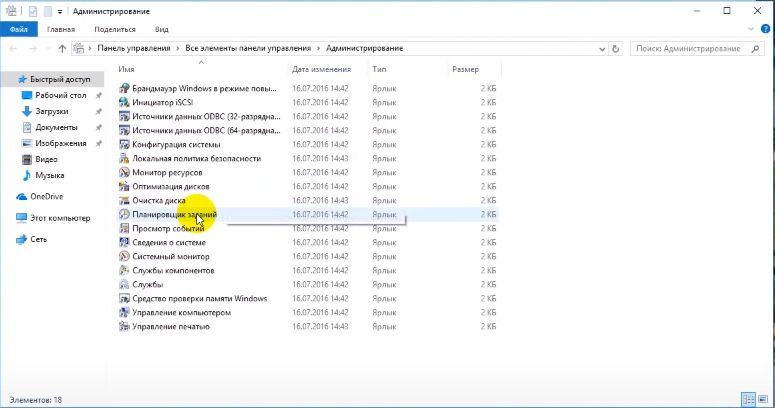Select the Управление компьютером icon
This screenshot has width=775, height=408.
point(124,313)
